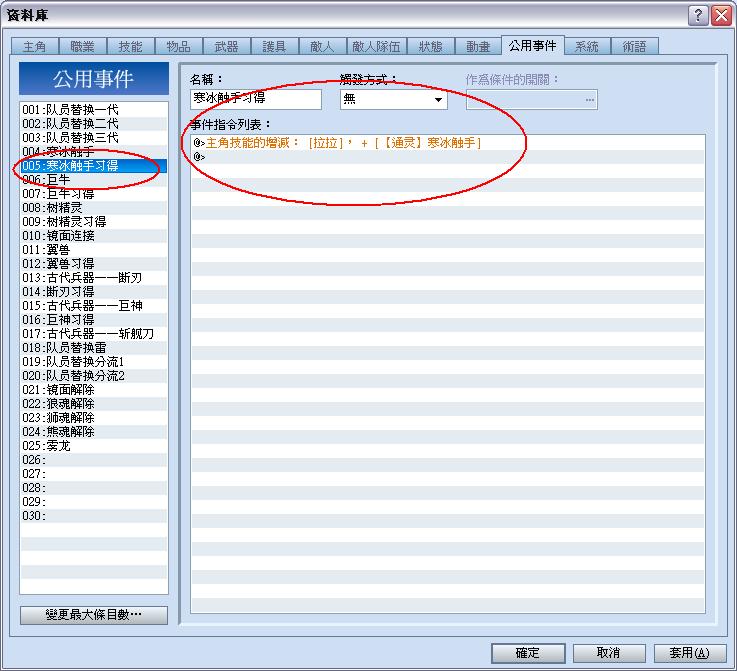Select empty list entry 029
This screenshot has width=737, height=671.
point(94,501)
